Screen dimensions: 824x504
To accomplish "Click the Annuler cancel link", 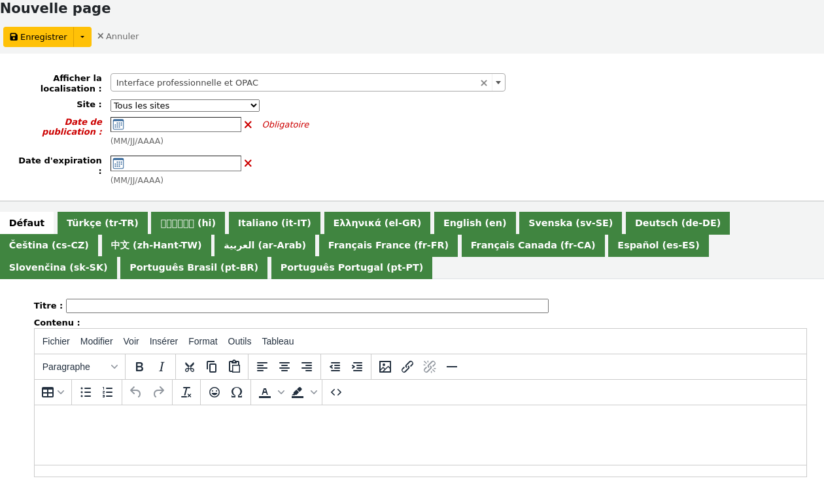I will pos(118,37).
